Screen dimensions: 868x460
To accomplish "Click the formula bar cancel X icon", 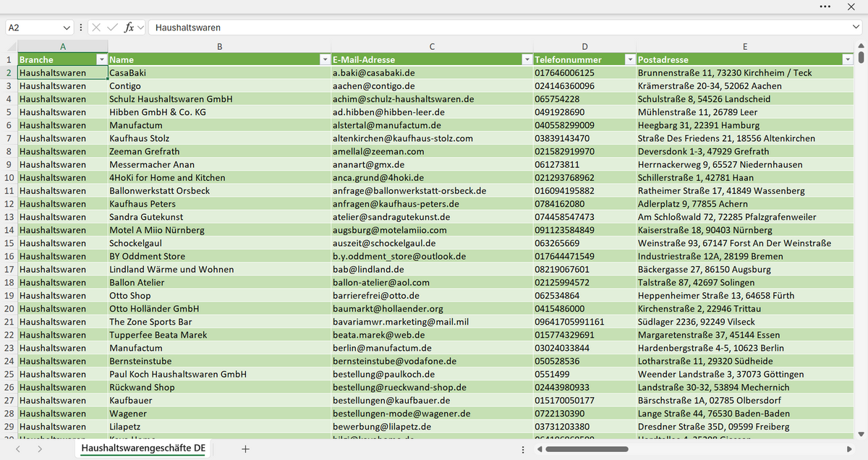I will coord(96,27).
